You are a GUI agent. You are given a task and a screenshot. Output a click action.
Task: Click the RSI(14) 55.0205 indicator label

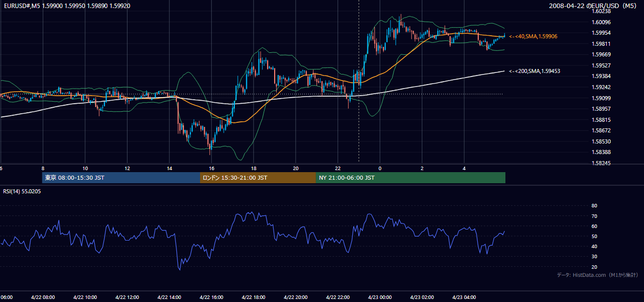22,192
